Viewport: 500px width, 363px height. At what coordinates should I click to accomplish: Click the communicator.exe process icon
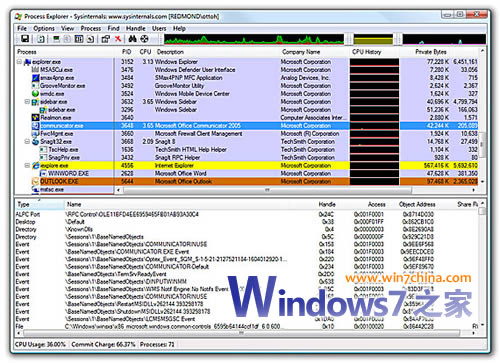point(36,126)
